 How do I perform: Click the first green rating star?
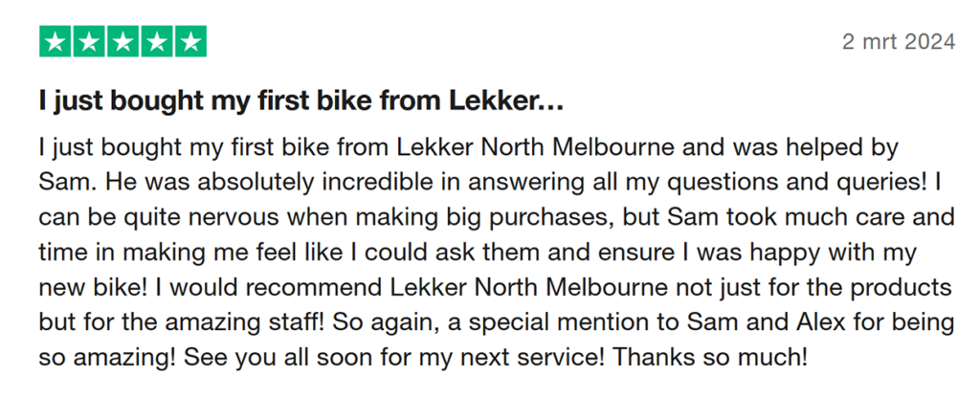pos(56,41)
